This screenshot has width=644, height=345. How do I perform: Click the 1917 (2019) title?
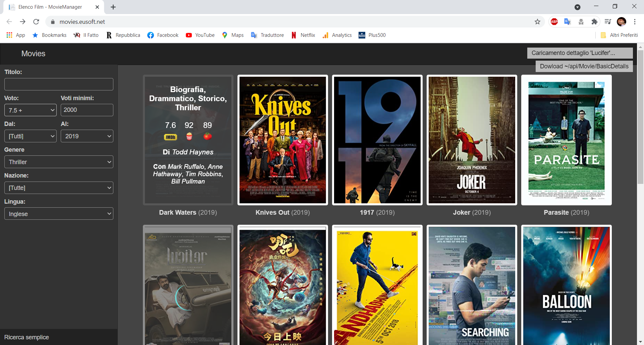tap(377, 212)
